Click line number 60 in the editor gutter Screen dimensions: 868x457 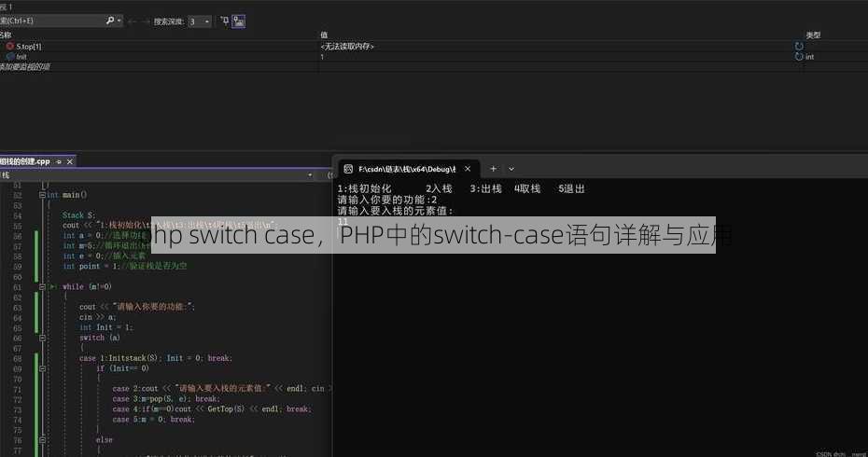point(17,277)
